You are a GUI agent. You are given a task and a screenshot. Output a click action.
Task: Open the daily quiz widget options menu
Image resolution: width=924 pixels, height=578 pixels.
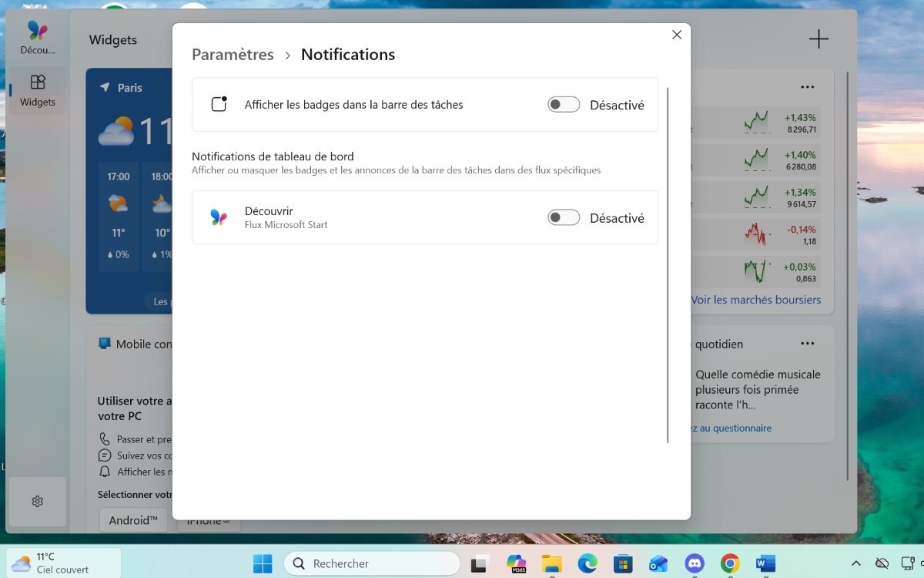(x=807, y=343)
